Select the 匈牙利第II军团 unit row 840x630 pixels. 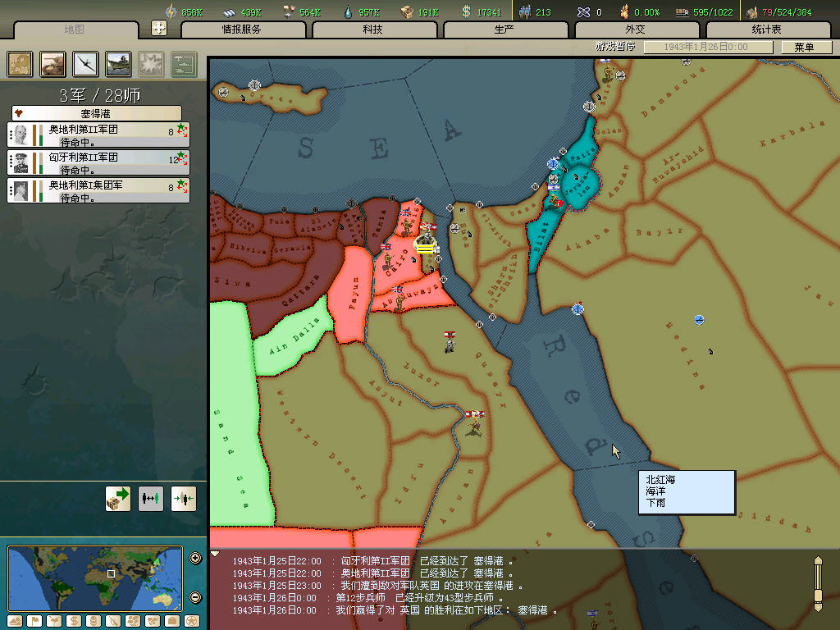pyautogui.click(x=98, y=162)
